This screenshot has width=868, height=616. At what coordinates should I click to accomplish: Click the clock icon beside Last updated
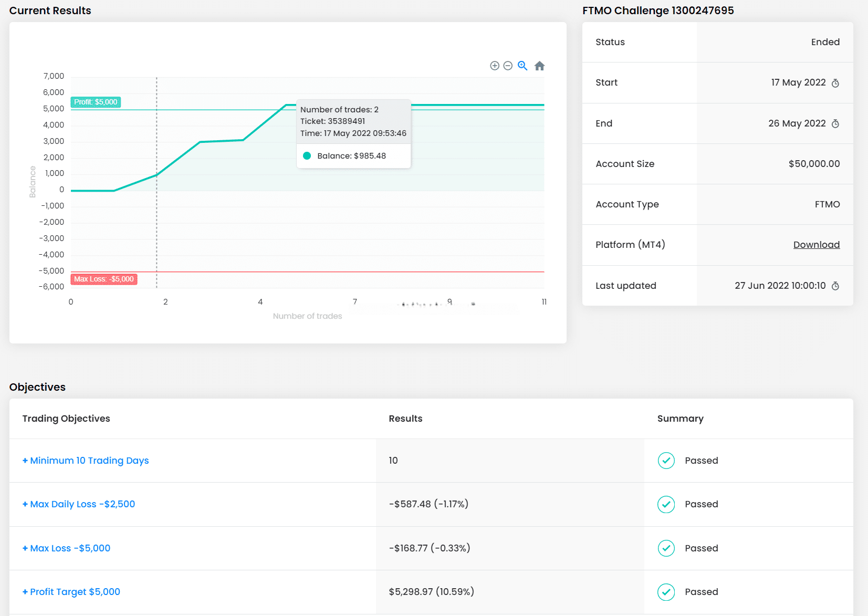[835, 286]
